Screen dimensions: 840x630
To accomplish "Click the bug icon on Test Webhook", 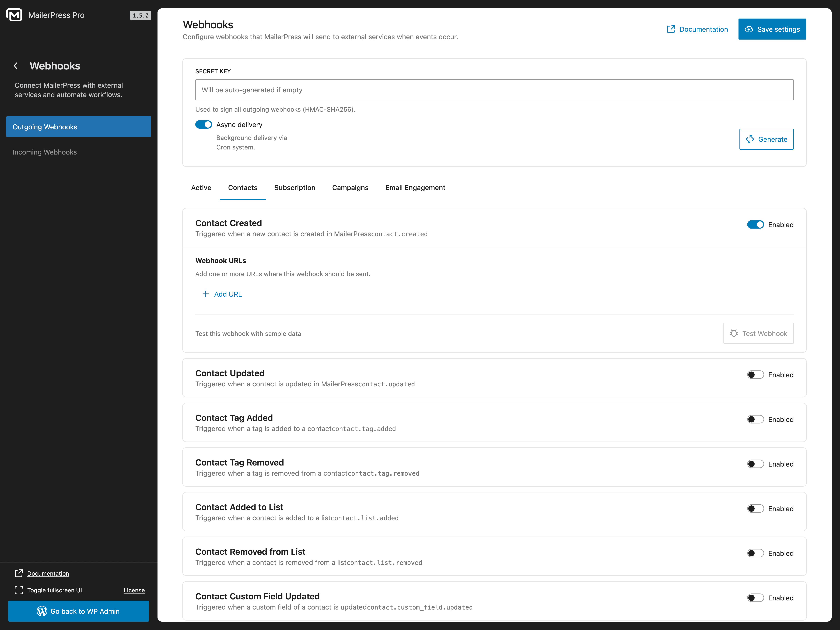I will click(x=734, y=333).
